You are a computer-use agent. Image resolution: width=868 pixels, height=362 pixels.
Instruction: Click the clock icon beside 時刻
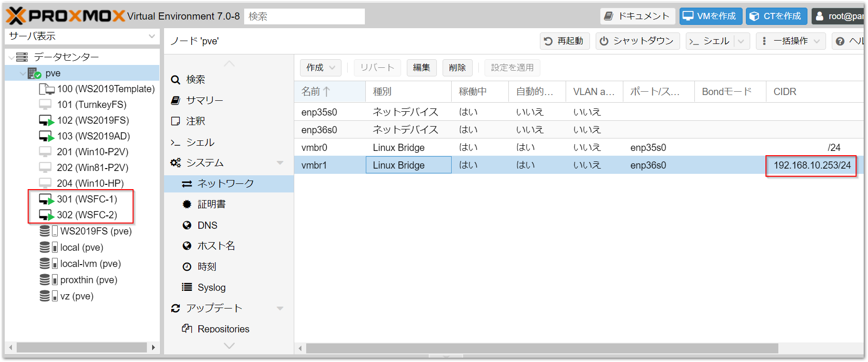pyautogui.click(x=187, y=267)
